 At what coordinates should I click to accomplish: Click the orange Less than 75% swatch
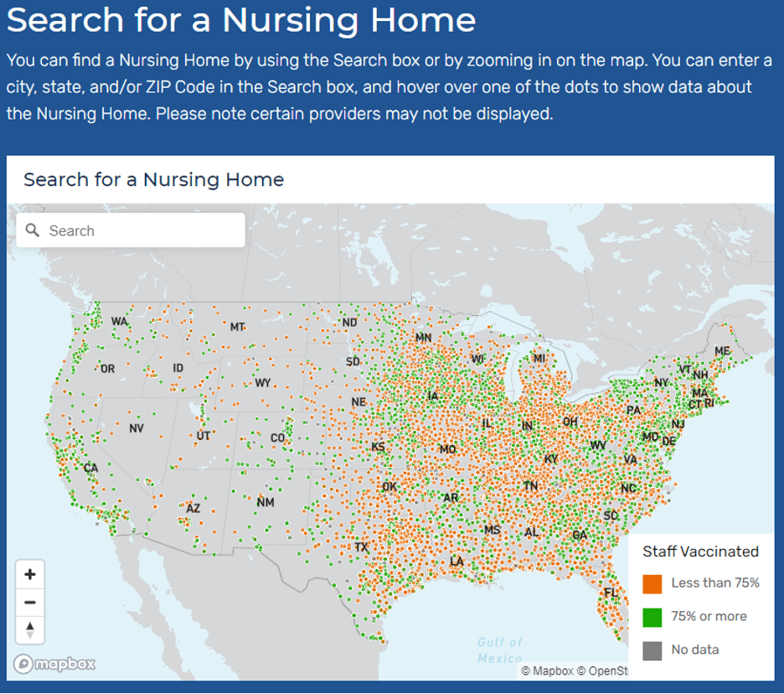652,583
